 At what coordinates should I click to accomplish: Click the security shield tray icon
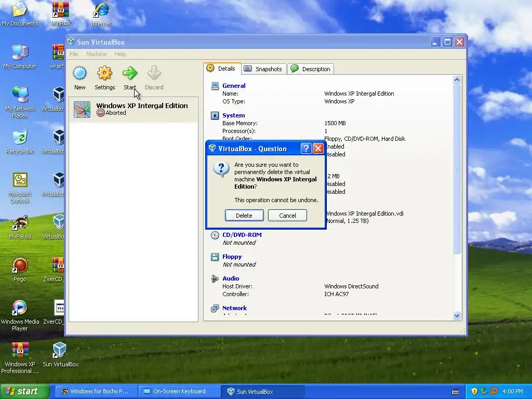[474, 391]
